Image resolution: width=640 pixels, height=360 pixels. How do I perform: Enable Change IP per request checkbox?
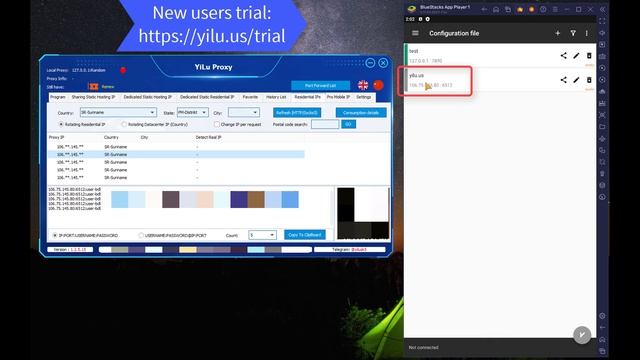[217, 124]
